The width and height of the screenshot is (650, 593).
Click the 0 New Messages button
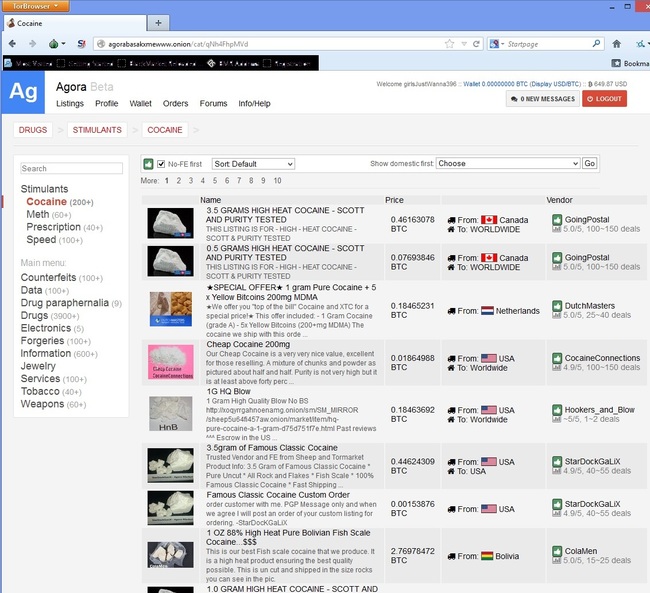tap(542, 99)
